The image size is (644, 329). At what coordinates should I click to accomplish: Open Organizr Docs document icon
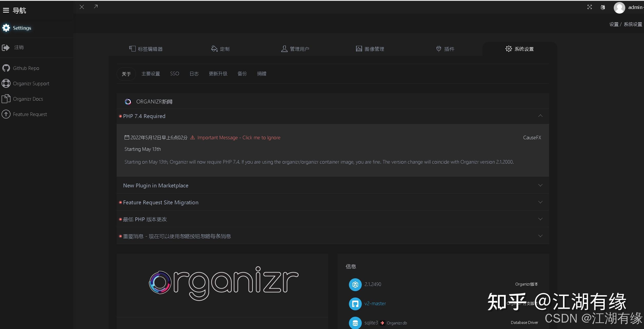click(x=6, y=99)
